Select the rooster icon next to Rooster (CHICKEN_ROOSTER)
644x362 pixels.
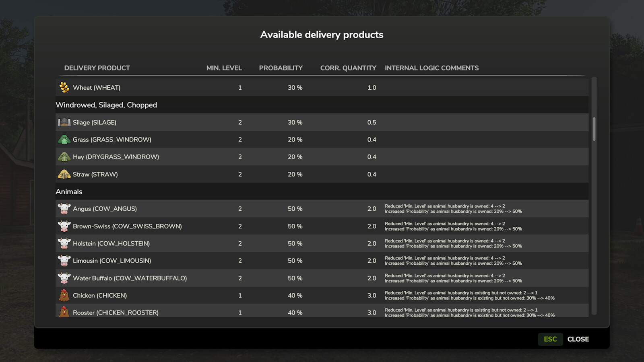[x=64, y=313]
